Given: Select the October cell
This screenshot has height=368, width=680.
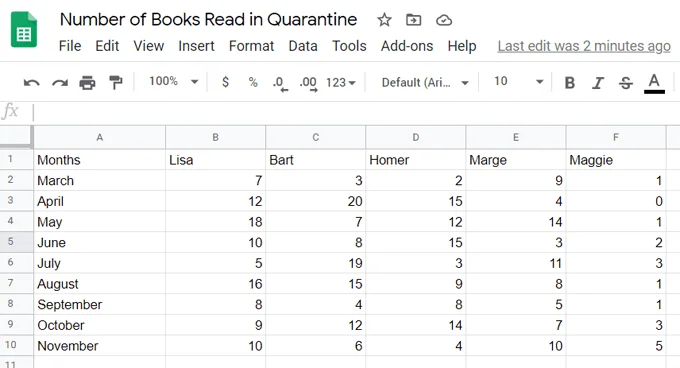Looking at the screenshot, I should [99, 325].
